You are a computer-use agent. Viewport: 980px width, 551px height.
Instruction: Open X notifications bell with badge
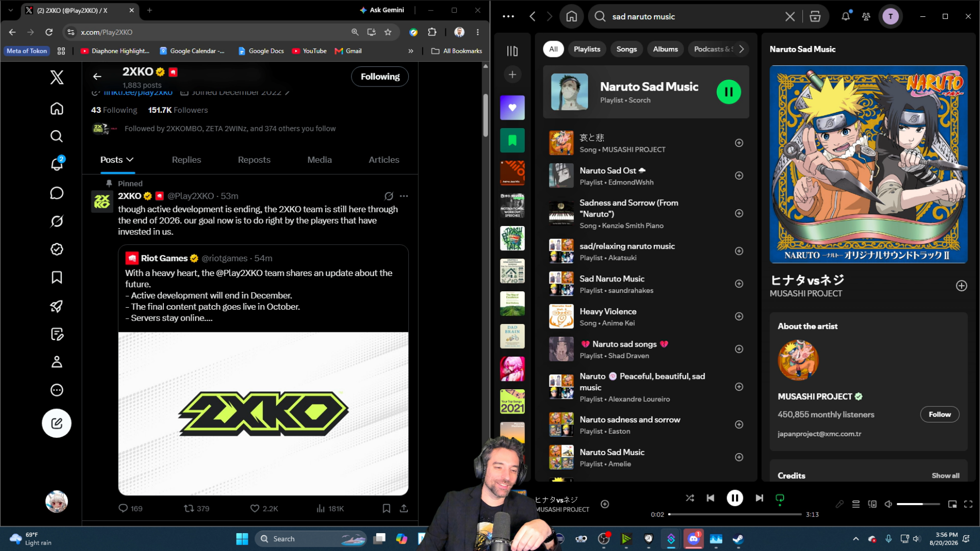(57, 164)
